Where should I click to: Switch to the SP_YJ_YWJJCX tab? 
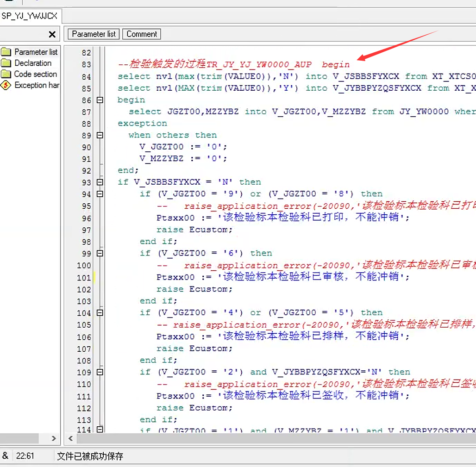[30, 16]
